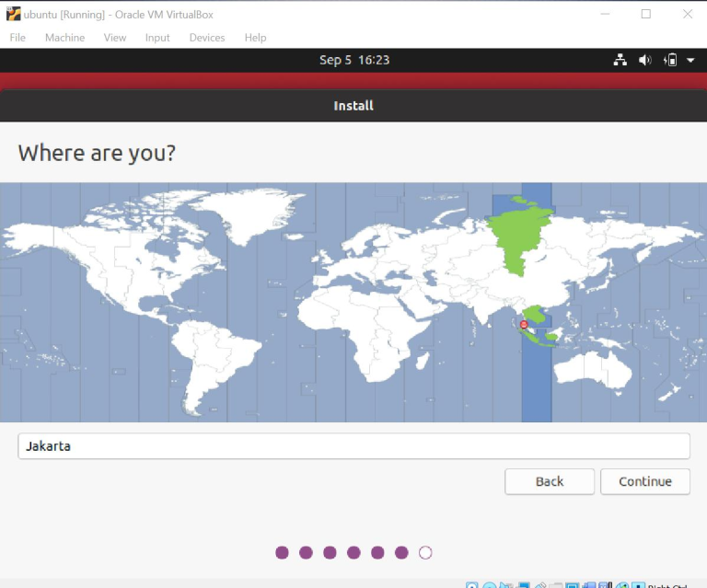
Task: Minimize the VirtualBox window
Action: 605,14
